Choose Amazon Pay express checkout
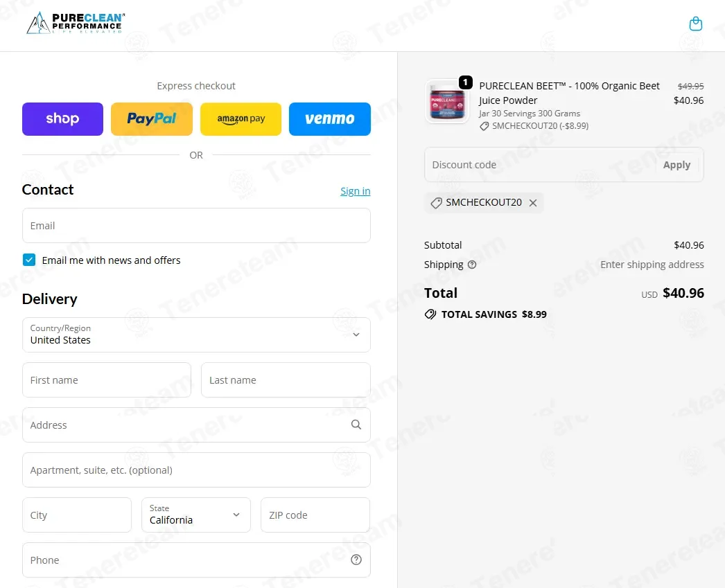The image size is (725, 588). [x=241, y=119]
